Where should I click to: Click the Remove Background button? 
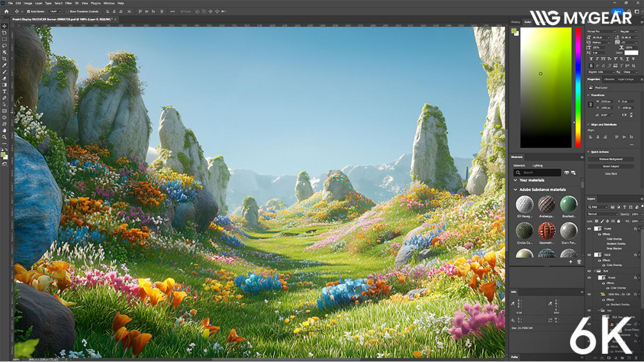[x=610, y=159]
